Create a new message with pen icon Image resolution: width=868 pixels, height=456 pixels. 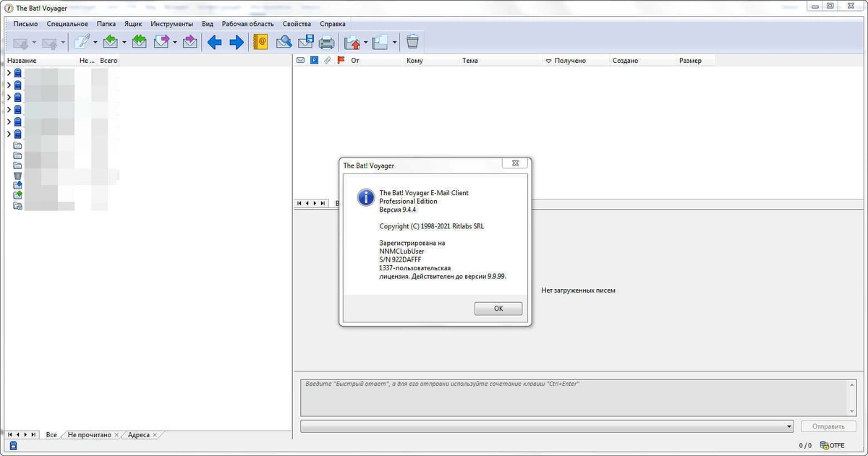tap(82, 42)
